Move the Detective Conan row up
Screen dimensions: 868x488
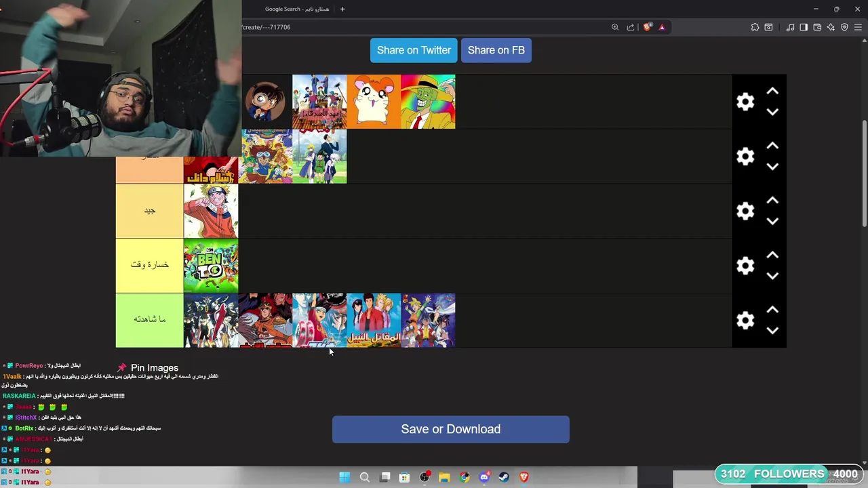(772, 91)
